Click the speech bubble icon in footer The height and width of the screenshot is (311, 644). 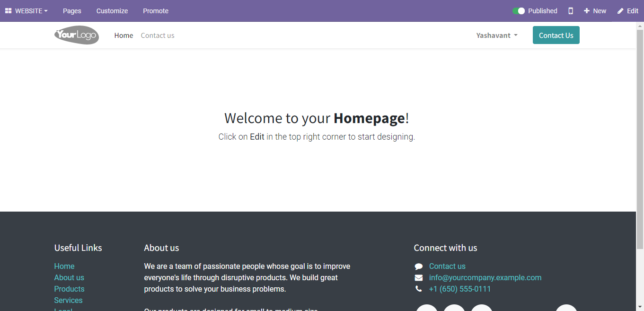click(418, 267)
